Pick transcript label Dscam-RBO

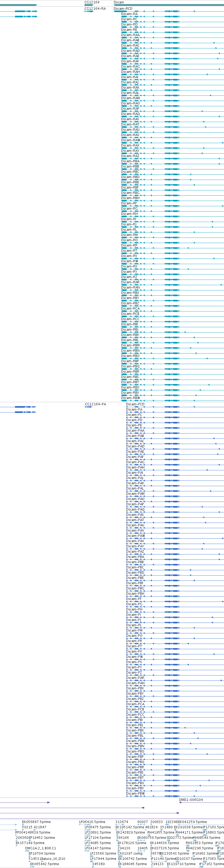(x=130, y=356)
